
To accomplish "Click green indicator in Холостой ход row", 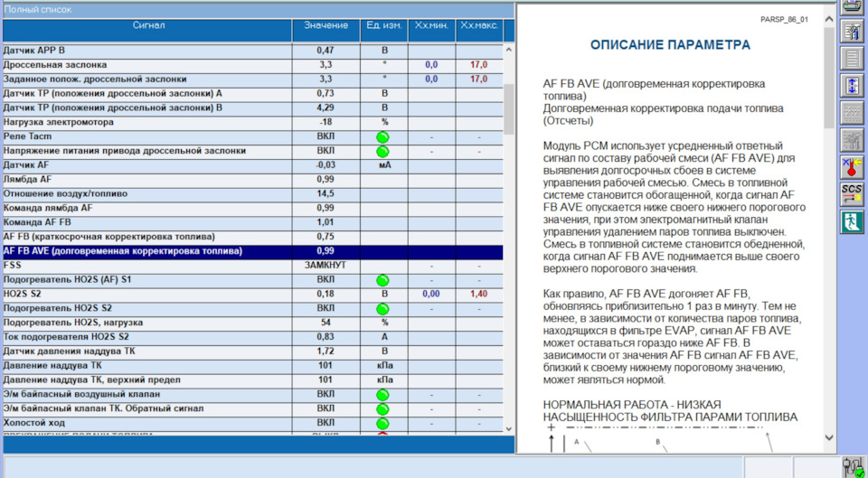I will point(382,424).
